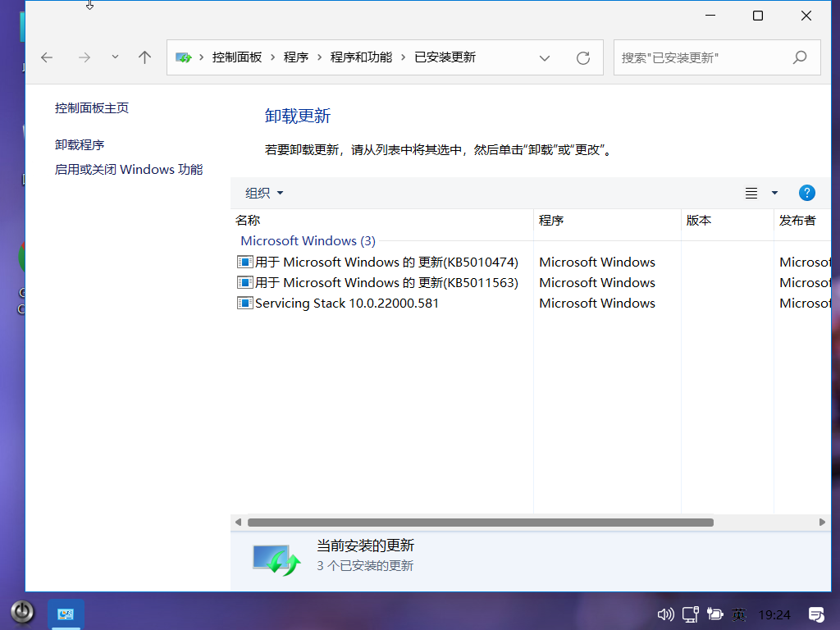
Task: Open 控制面板主页 link
Action: tap(92, 108)
